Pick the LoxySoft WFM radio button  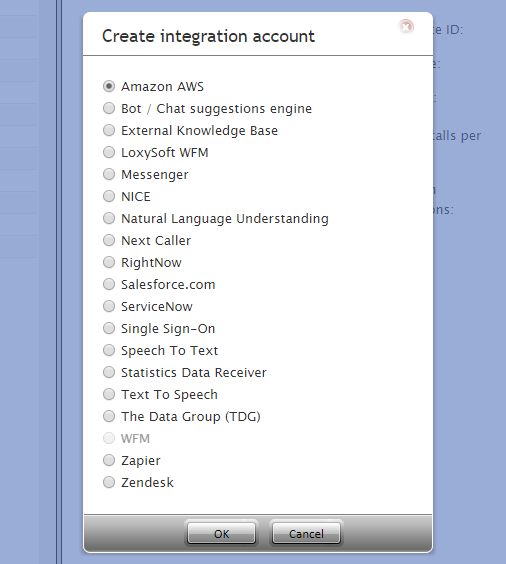pos(109,152)
